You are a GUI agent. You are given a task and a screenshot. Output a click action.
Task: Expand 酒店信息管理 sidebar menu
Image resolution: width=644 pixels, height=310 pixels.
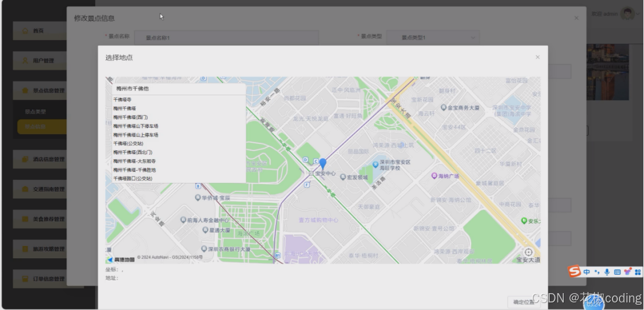click(40, 159)
